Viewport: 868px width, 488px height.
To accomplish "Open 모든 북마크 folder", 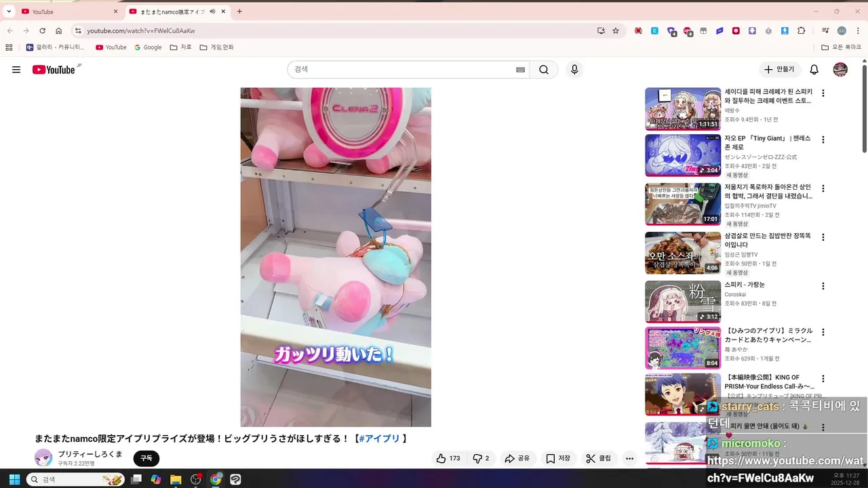I will (x=841, y=47).
